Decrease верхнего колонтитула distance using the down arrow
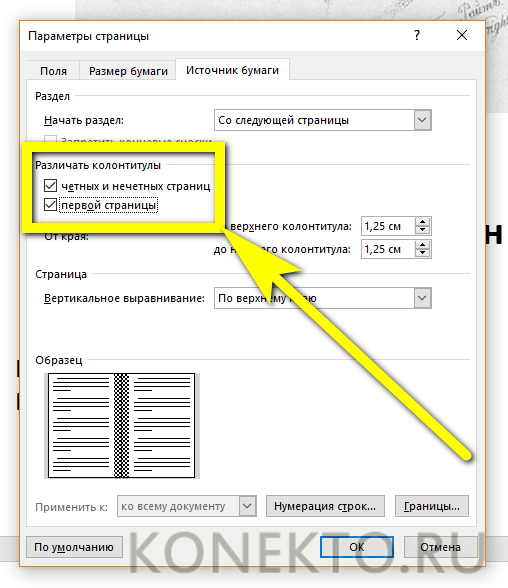Screen dimensions: 508x588 click(x=423, y=230)
